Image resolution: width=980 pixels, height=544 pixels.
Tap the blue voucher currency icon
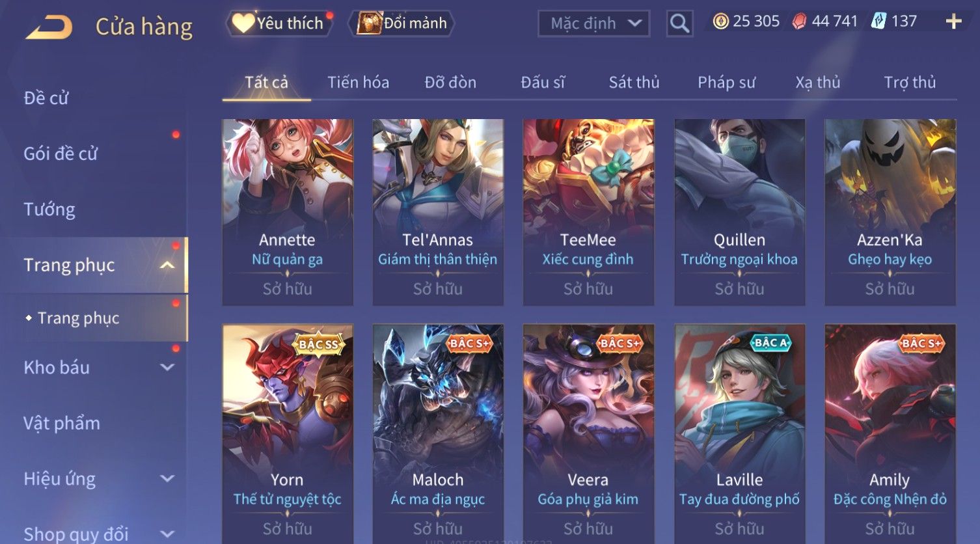pyautogui.click(x=878, y=21)
